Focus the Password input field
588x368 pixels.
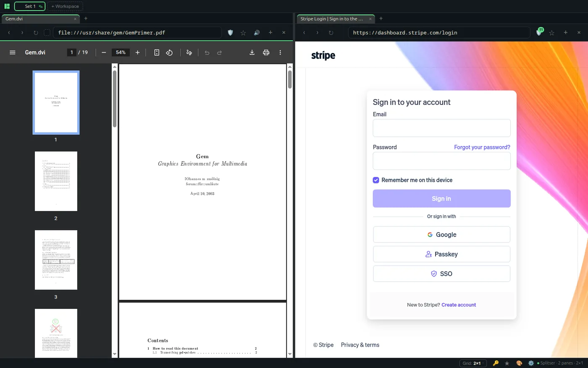441,161
